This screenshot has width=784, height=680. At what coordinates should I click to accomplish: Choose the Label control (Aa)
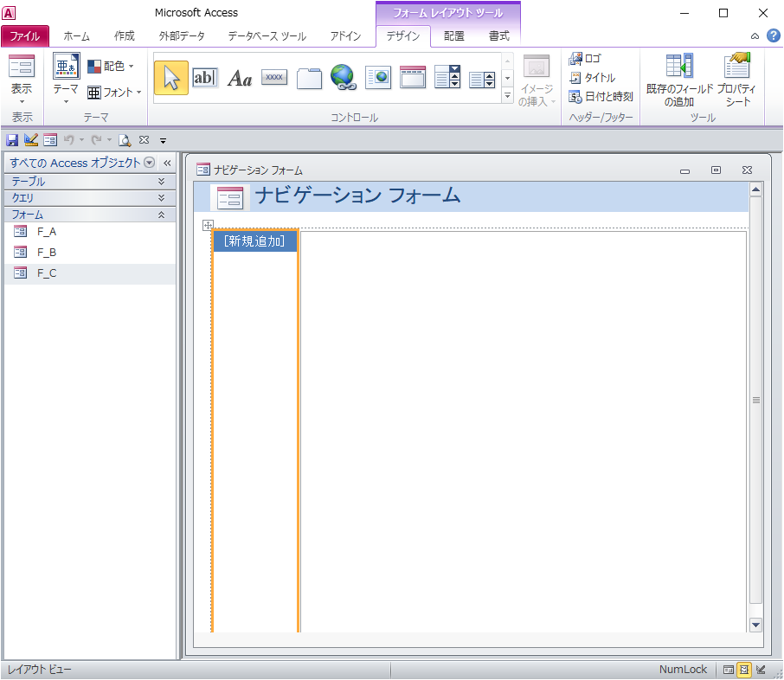click(240, 78)
